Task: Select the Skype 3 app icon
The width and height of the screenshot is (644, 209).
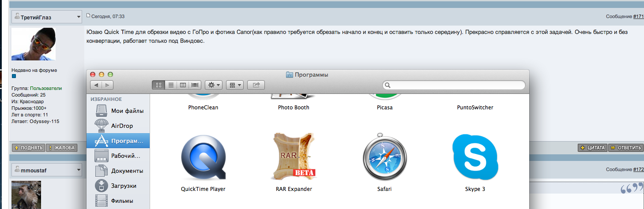Action: click(475, 157)
